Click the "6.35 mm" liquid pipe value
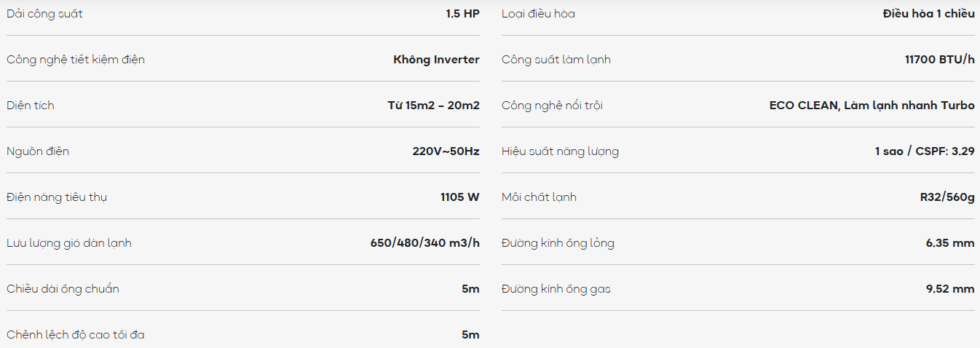The image size is (980, 348). pos(949,243)
